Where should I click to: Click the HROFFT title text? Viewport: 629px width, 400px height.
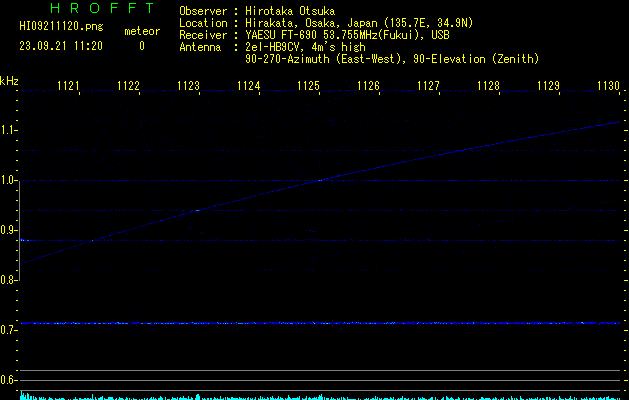(102, 8)
